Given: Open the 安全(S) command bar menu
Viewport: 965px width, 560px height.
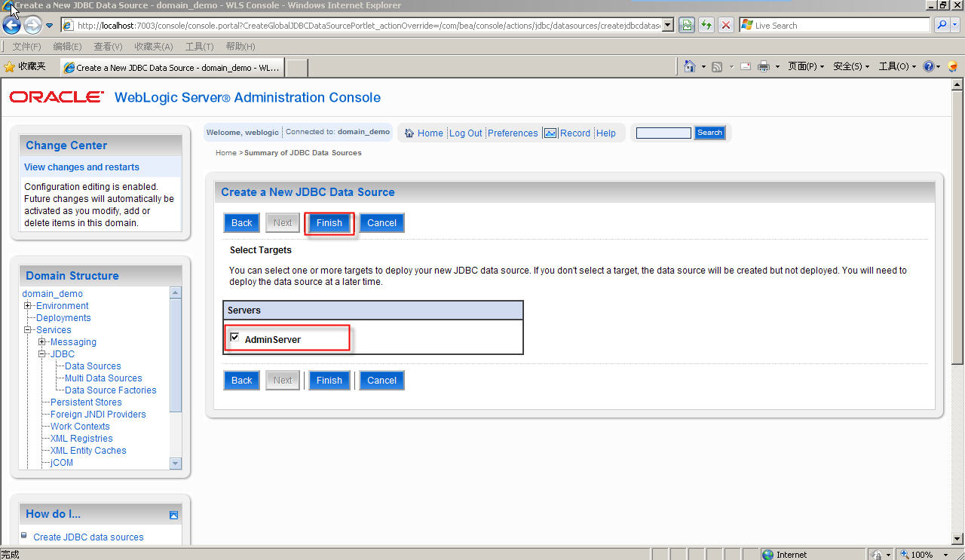Looking at the screenshot, I should pyautogui.click(x=851, y=66).
